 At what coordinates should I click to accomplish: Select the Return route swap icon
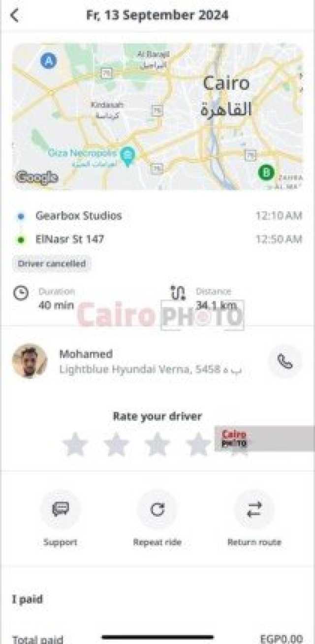254,510
